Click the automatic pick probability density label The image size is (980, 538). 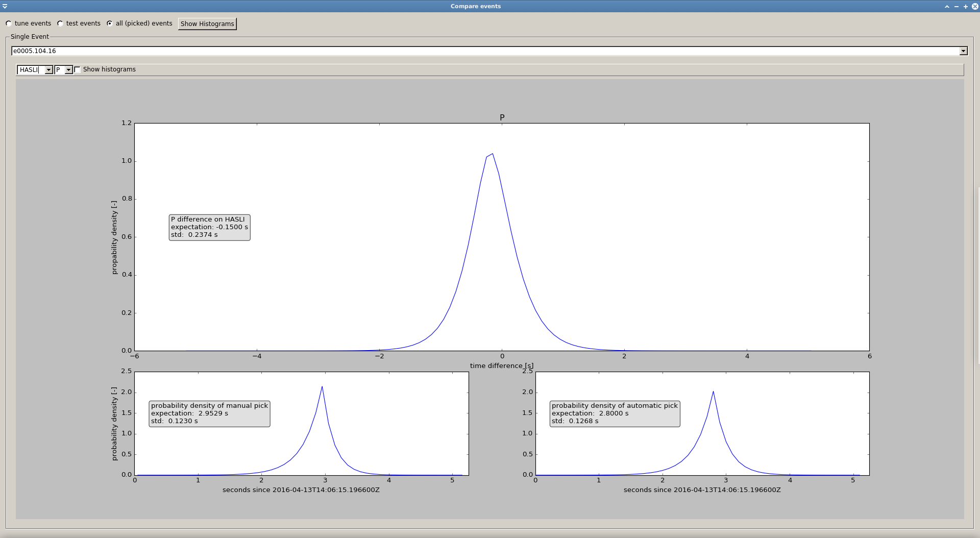pyautogui.click(x=615, y=413)
